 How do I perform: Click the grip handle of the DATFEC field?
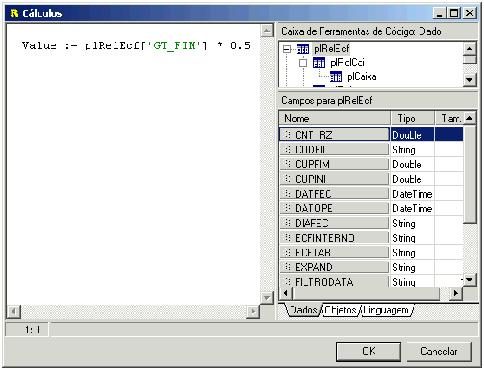[x=288, y=193]
